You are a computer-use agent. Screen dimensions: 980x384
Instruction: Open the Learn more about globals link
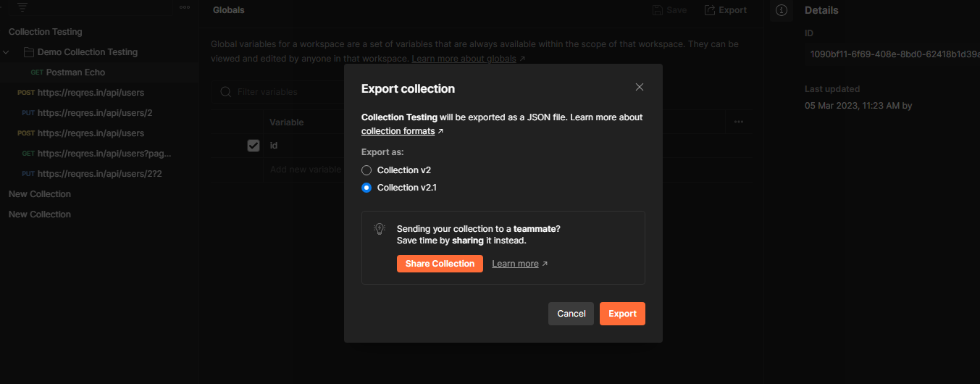click(x=464, y=59)
